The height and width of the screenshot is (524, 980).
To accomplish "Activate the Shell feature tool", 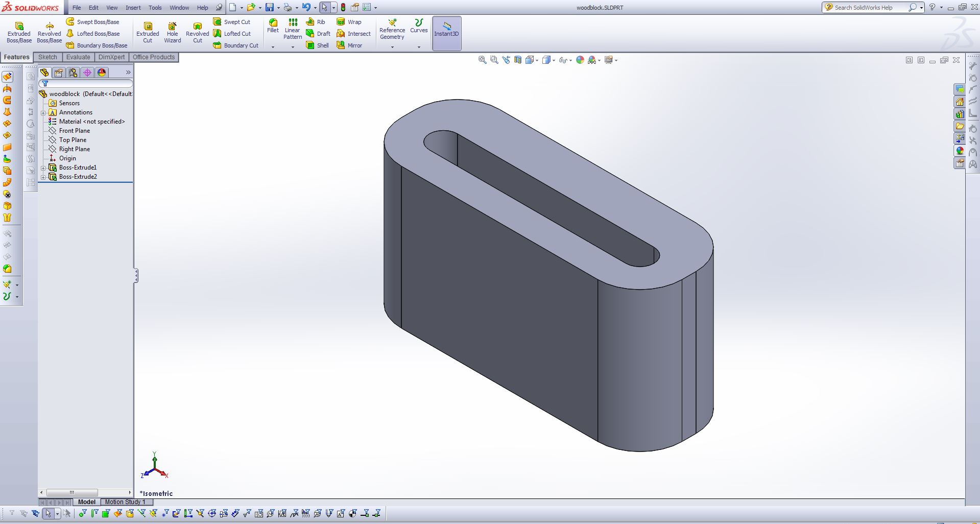I will (318, 45).
